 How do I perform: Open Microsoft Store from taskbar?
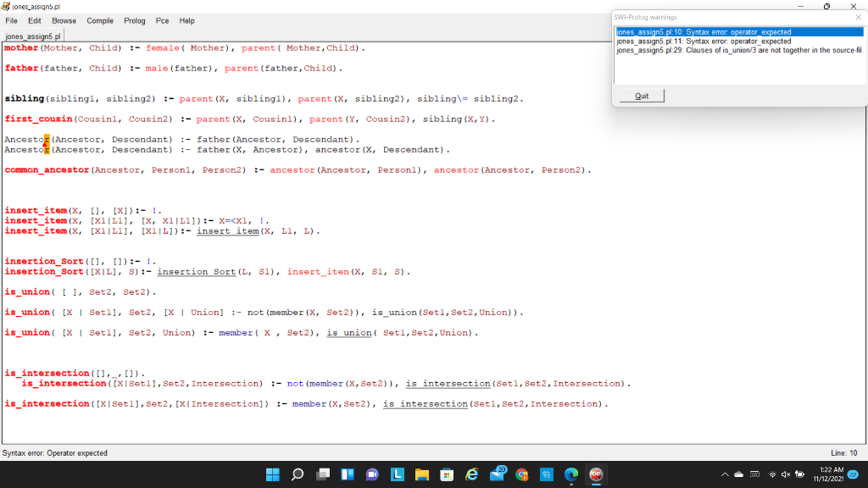coord(447,474)
